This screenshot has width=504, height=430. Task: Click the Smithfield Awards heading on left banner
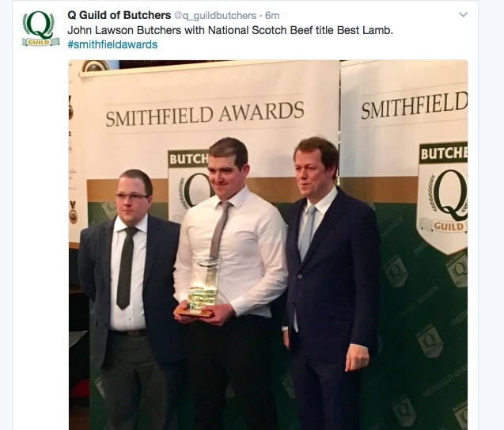pos(205,113)
